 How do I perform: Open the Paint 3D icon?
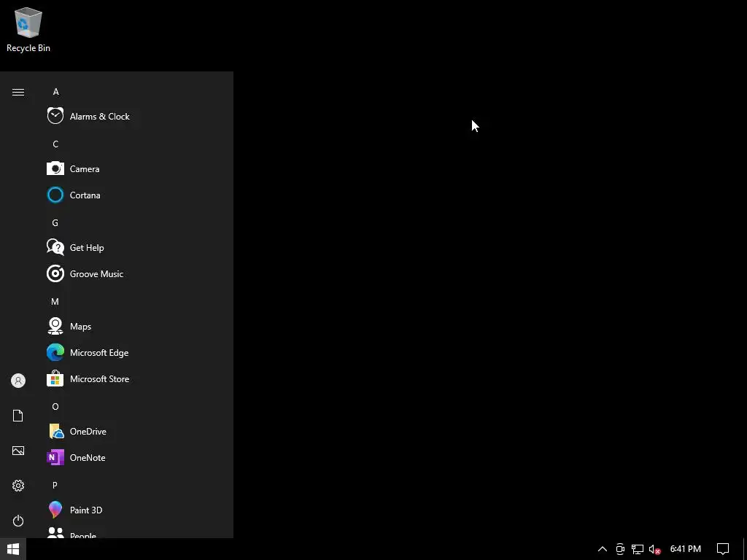(55, 510)
